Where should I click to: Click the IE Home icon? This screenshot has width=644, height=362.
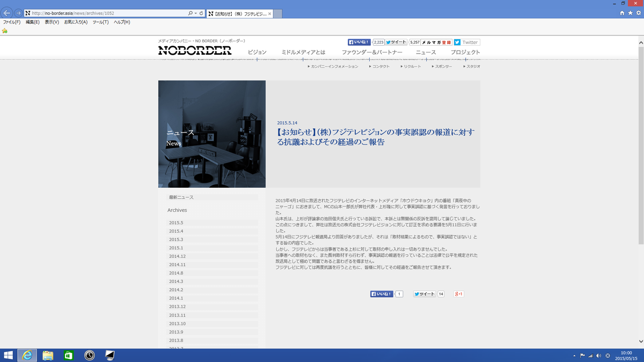622,13
